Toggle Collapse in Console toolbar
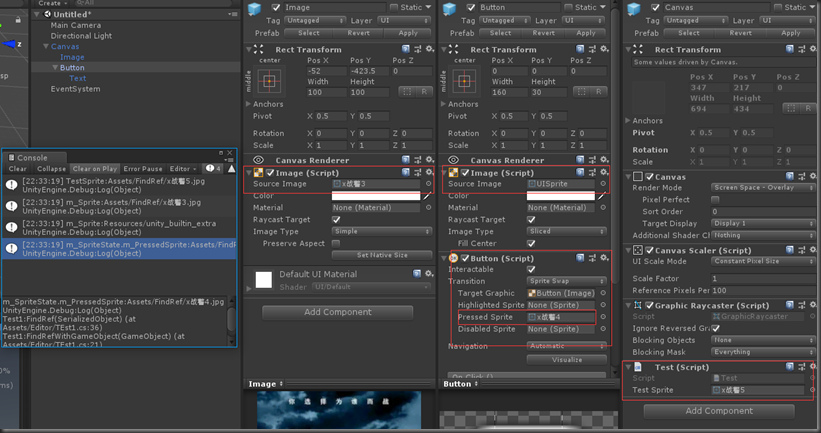This screenshot has width=821, height=433. pos(51,169)
